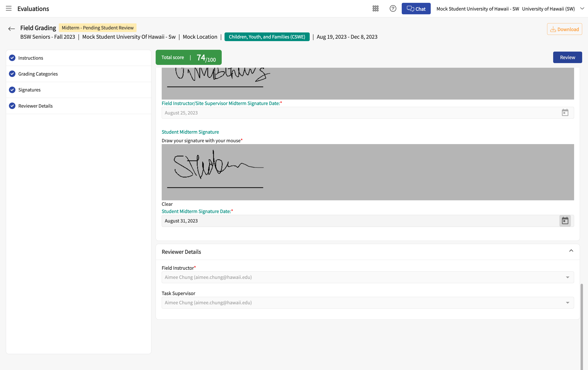Open calendar for Field Instructor signature date
The image size is (588, 370).
[x=565, y=113]
